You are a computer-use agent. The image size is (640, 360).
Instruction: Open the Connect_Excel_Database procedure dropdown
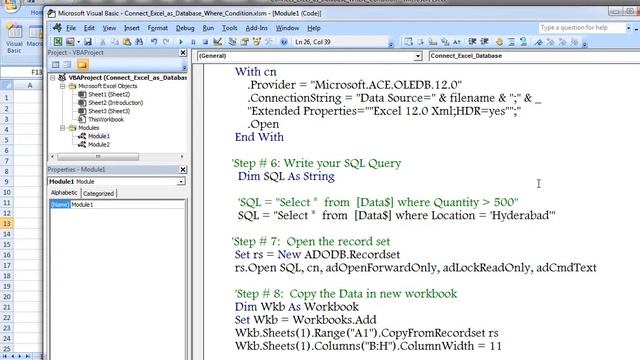pyautogui.click(x=534, y=56)
